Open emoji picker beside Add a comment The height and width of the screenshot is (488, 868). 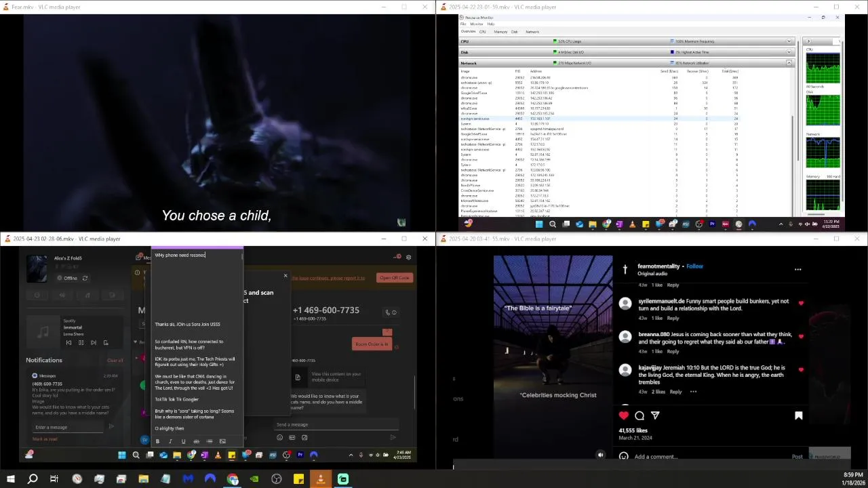(x=624, y=456)
